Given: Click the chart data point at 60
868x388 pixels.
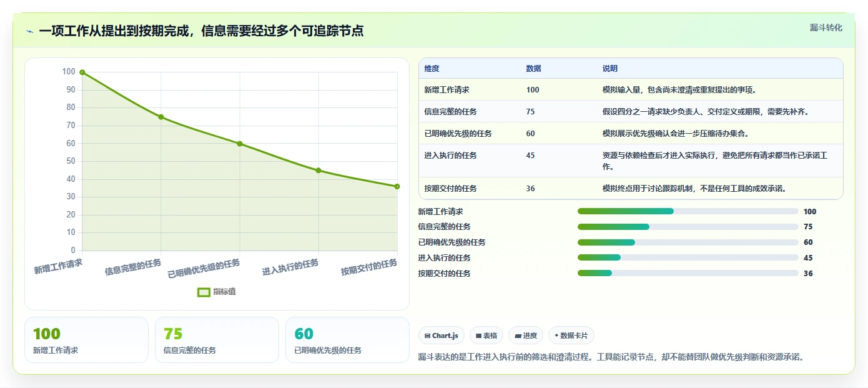Looking at the screenshot, I should pyautogui.click(x=240, y=144).
